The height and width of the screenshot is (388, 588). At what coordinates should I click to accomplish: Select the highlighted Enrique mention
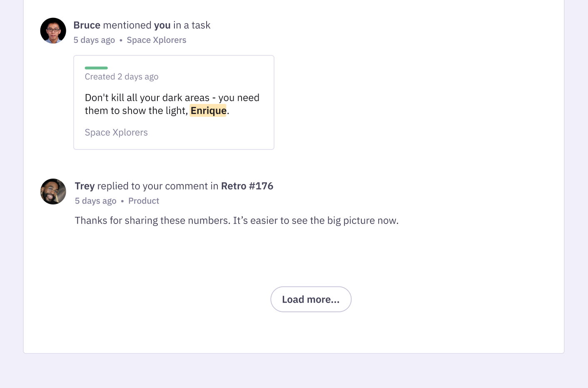208,110
